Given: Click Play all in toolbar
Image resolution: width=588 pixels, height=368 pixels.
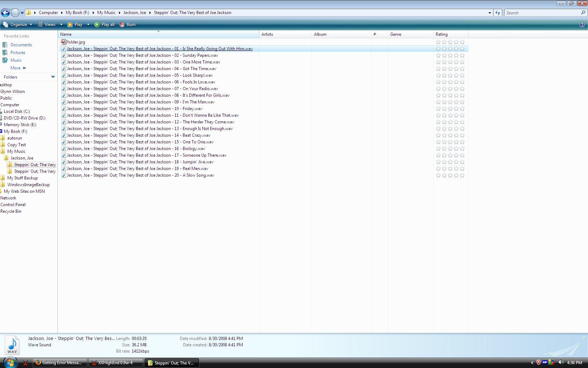Looking at the screenshot, I should point(104,25).
